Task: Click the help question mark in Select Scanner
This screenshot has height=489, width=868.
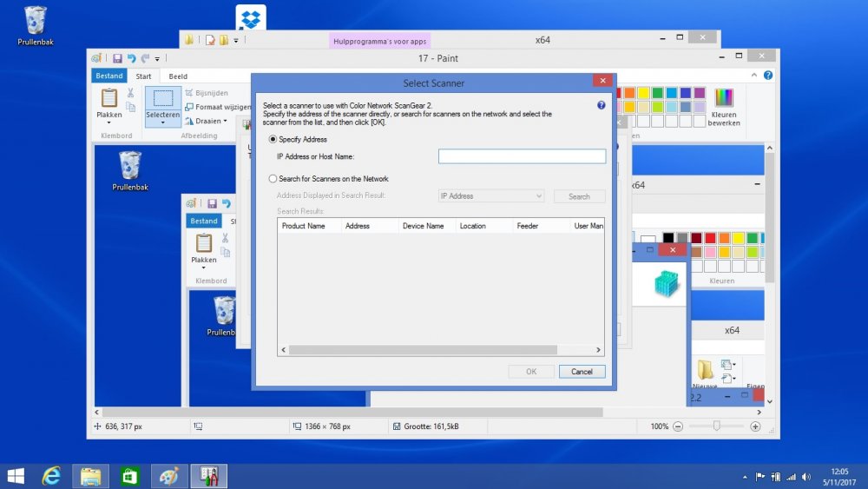Action: 601,105
